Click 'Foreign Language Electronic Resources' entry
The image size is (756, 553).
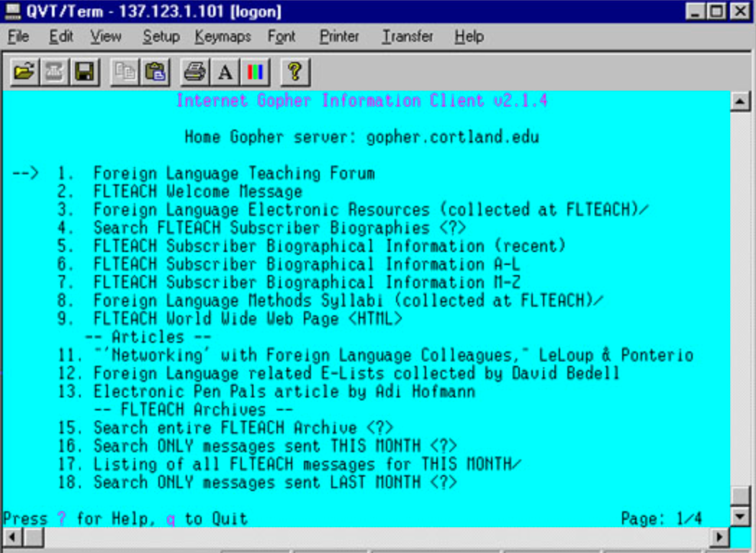point(371,210)
